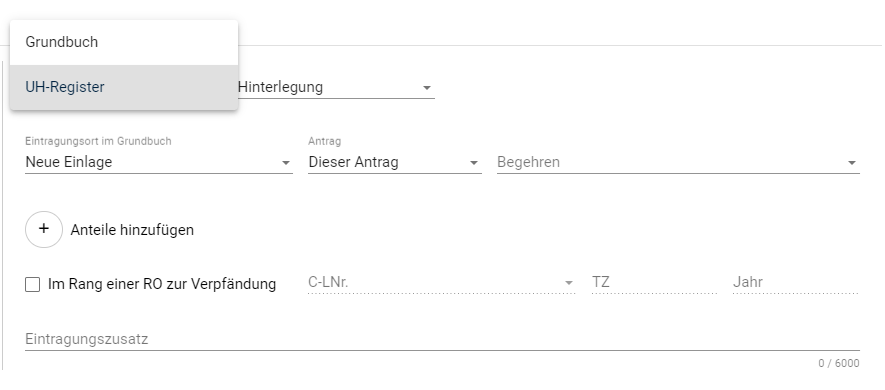Select the UH-Register option

[124, 87]
